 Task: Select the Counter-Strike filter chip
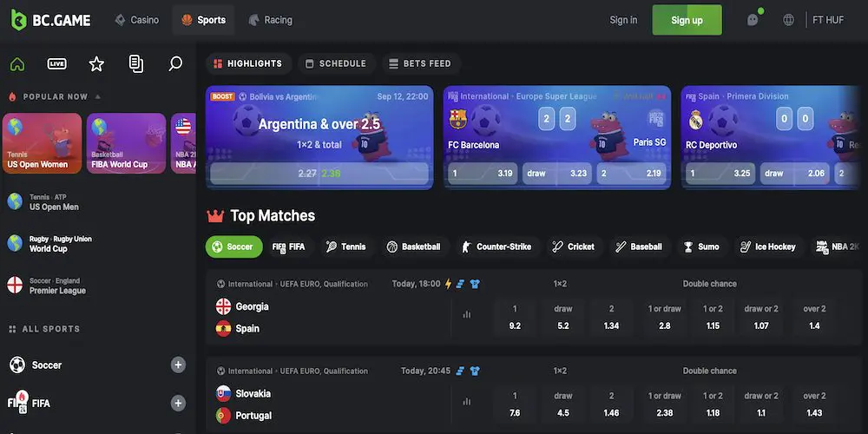[496, 247]
